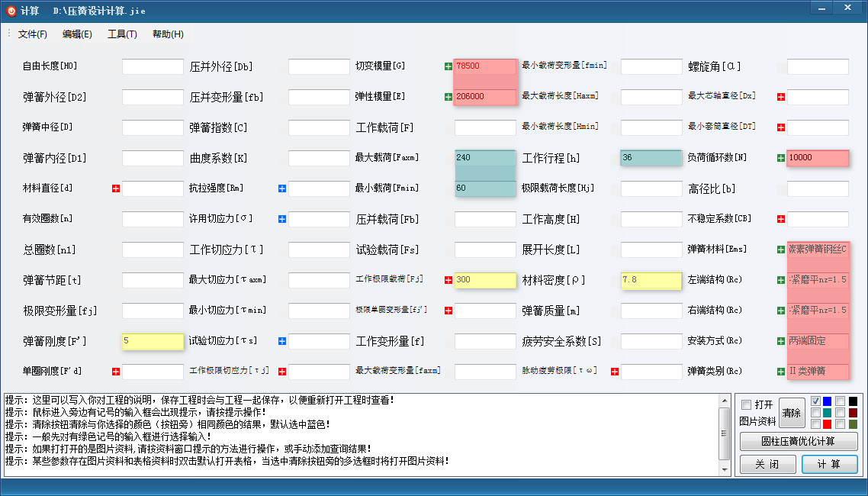Uncheck the checkbox beside the blue color

pos(815,401)
